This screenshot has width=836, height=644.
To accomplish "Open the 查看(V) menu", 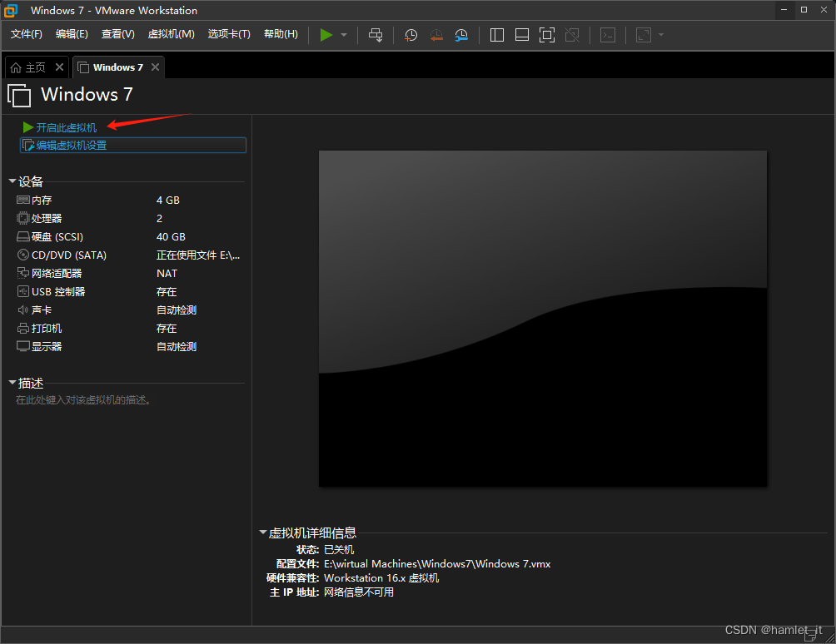I will [x=118, y=34].
